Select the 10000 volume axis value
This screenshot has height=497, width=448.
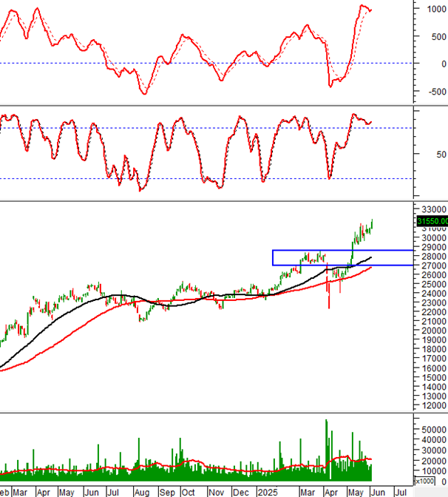[x=434, y=471]
